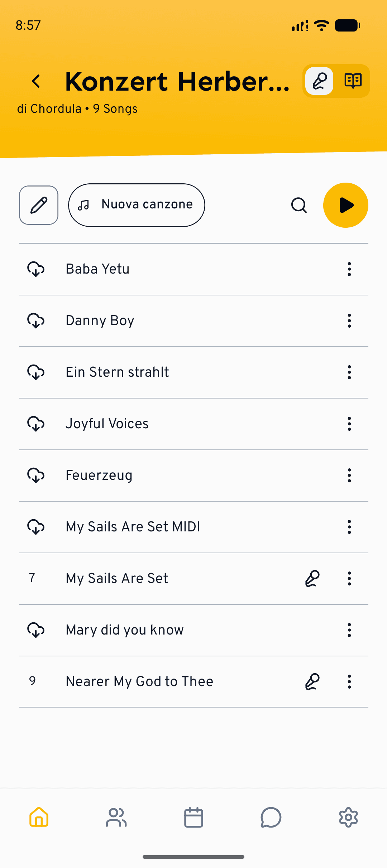Switch to book sheet view toggle
Screen dimensions: 387x868
coord(353,81)
